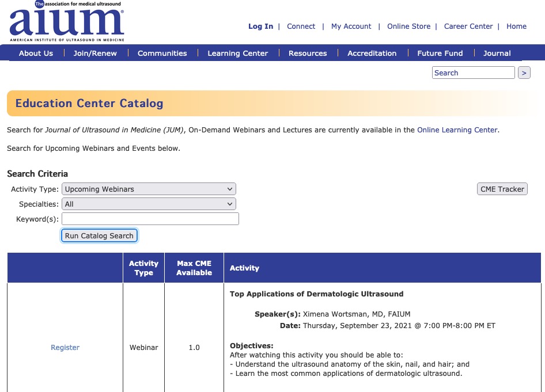
Task: Open the Communities menu
Action: click(162, 53)
